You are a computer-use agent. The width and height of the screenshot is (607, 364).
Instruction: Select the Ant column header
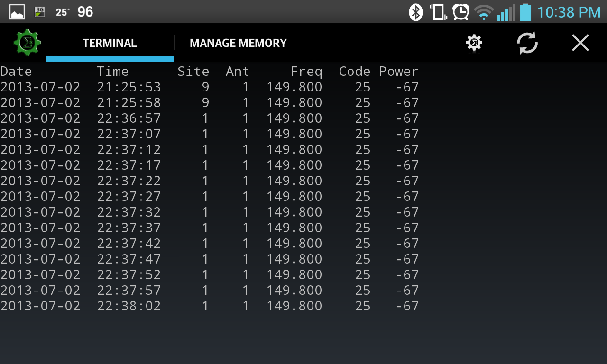point(238,72)
